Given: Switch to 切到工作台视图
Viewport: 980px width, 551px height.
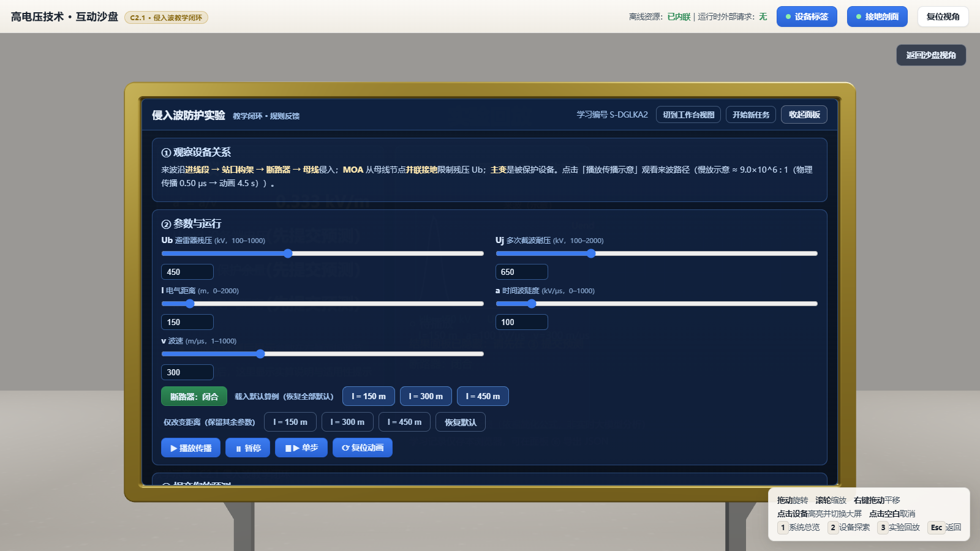Looking at the screenshot, I should (x=688, y=114).
